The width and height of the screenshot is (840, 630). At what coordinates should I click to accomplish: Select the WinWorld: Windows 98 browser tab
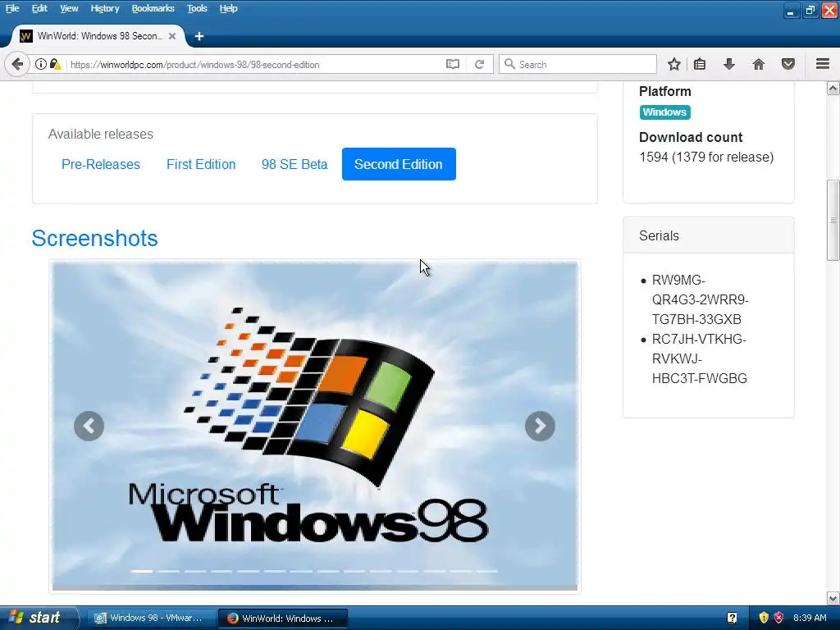coord(99,36)
